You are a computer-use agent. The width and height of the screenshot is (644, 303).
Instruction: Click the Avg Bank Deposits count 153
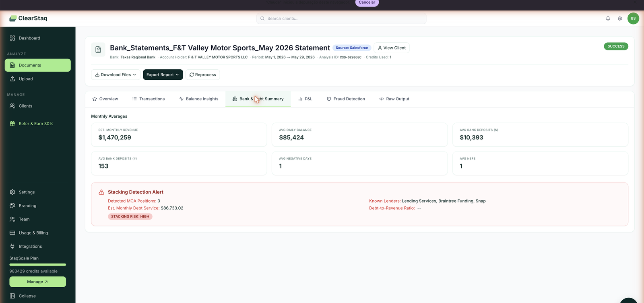[x=103, y=166]
